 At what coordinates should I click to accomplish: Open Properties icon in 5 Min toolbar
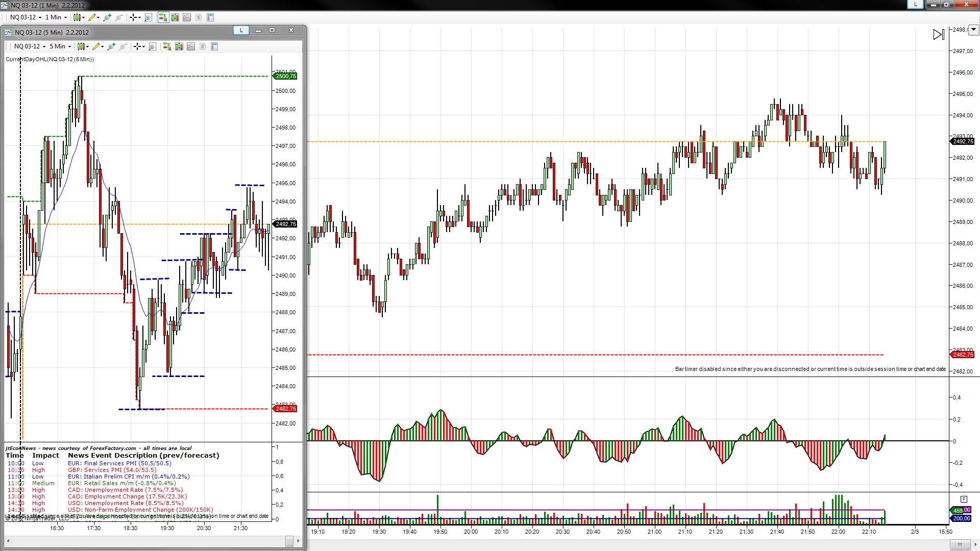(x=214, y=46)
